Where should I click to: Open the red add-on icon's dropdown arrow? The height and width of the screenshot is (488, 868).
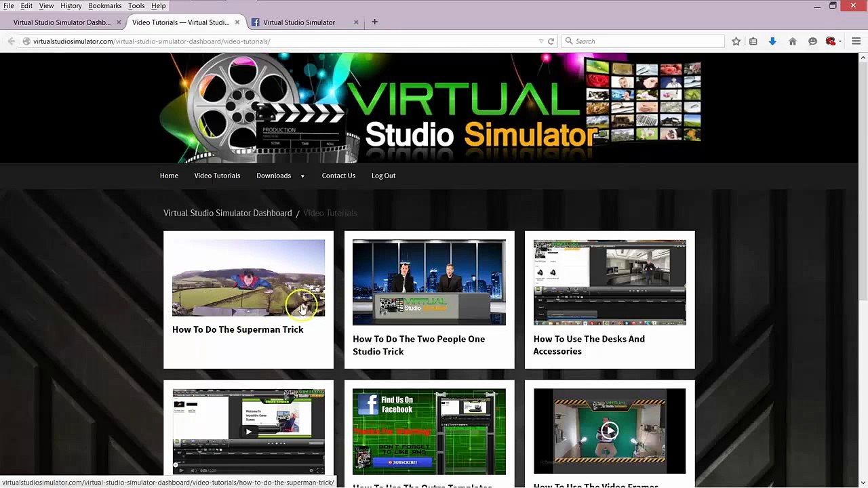coord(840,41)
